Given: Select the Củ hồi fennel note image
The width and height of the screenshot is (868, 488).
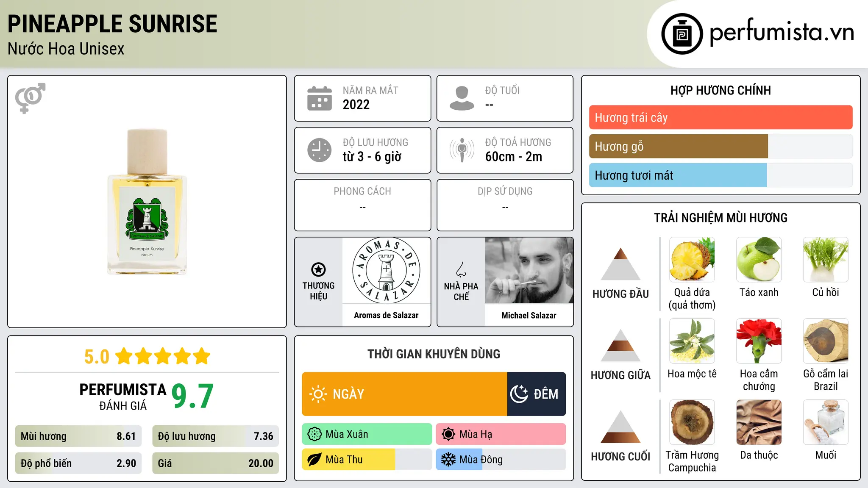Looking at the screenshot, I should point(826,260).
